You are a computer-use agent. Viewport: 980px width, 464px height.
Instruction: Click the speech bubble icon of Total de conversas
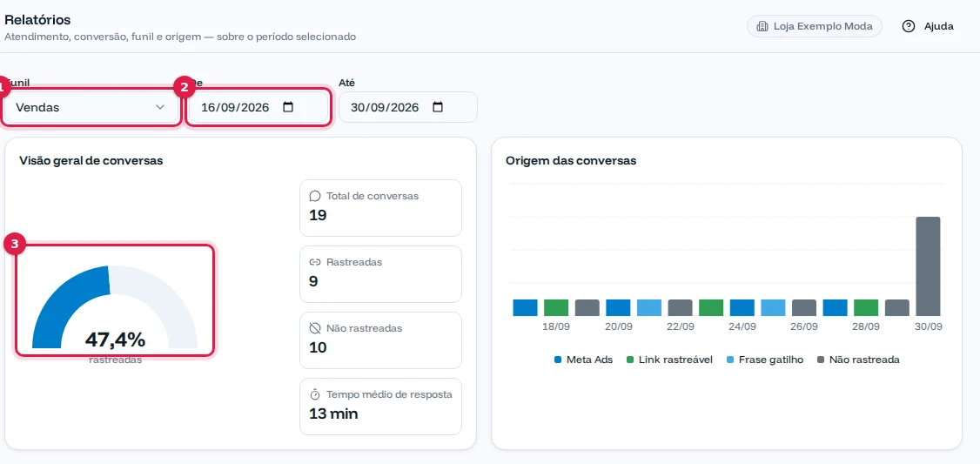tap(315, 196)
